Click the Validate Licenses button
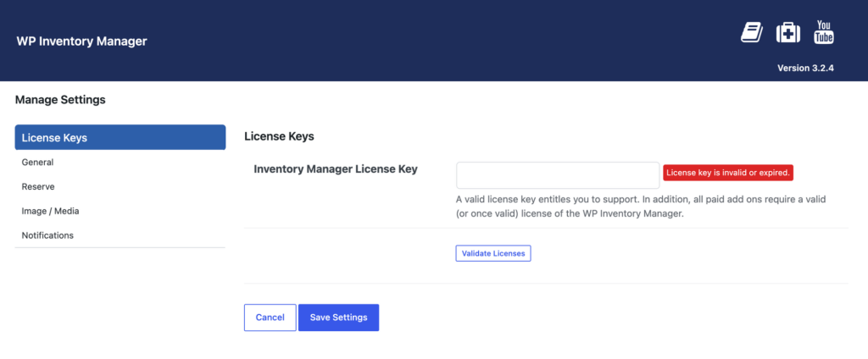Viewport: 868px width, 359px height. click(x=493, y=253)
